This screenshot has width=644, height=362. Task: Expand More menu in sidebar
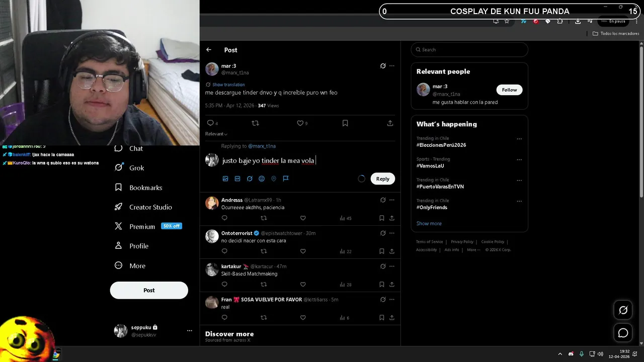point(130,265)
